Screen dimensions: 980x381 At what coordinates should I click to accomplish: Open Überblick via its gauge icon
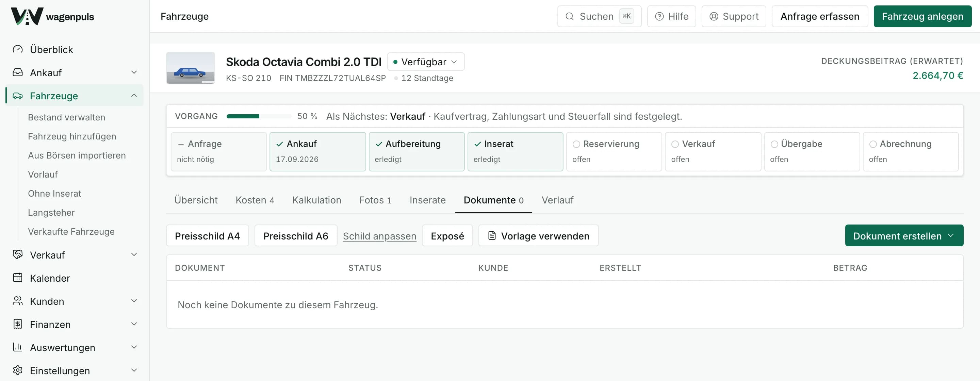click(17, 49)
